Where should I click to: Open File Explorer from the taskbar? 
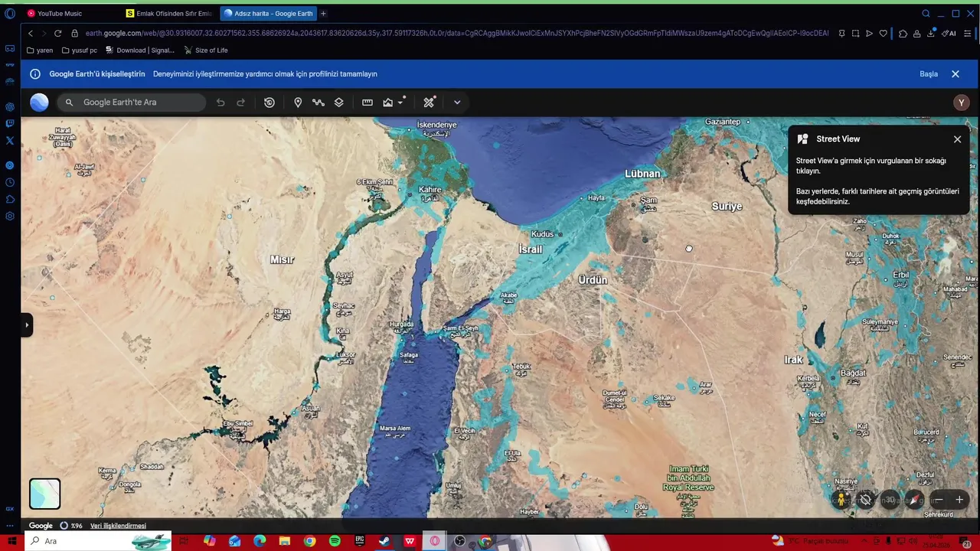click(x=285, y=541)
